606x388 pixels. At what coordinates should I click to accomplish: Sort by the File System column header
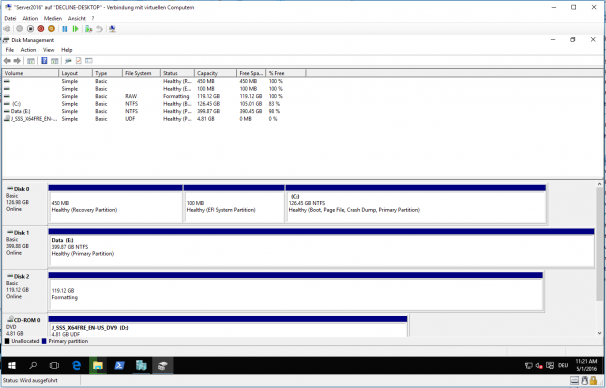point(141,73)
